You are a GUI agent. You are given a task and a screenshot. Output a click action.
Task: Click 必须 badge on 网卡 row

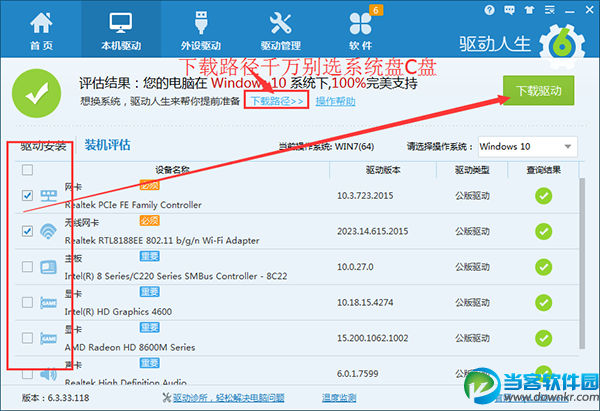point(149,185)
